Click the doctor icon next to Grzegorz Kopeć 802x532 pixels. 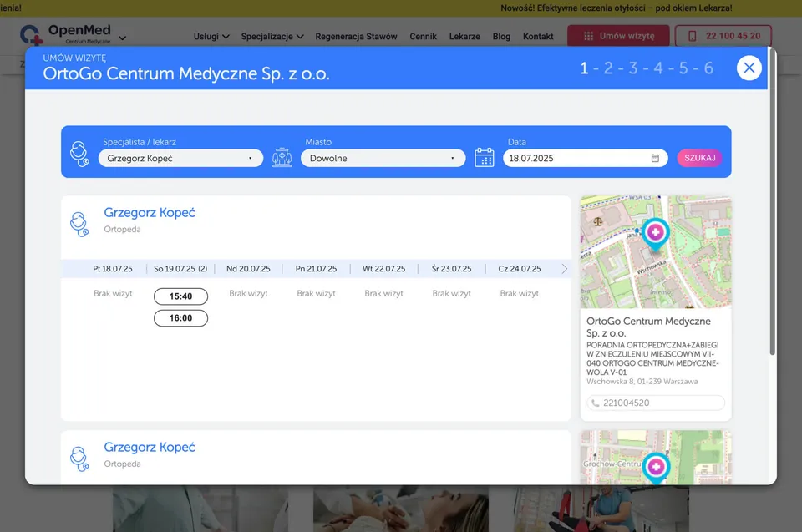79,224
